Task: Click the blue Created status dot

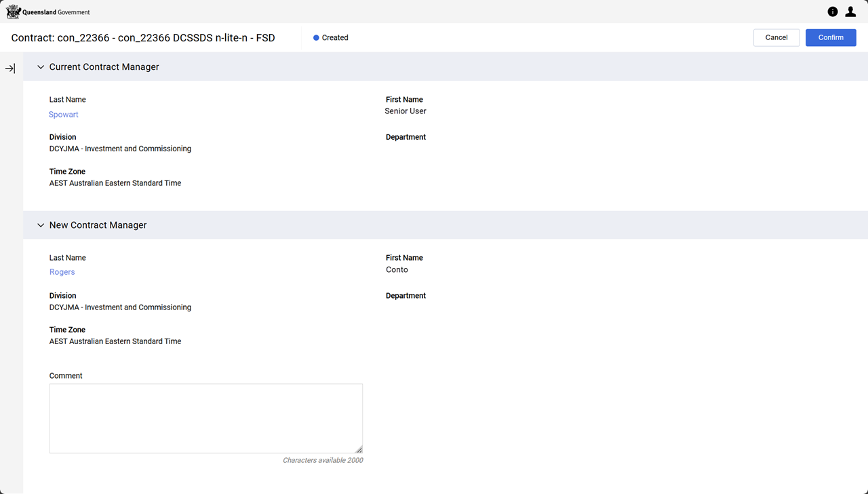Action: coord(316,38)
